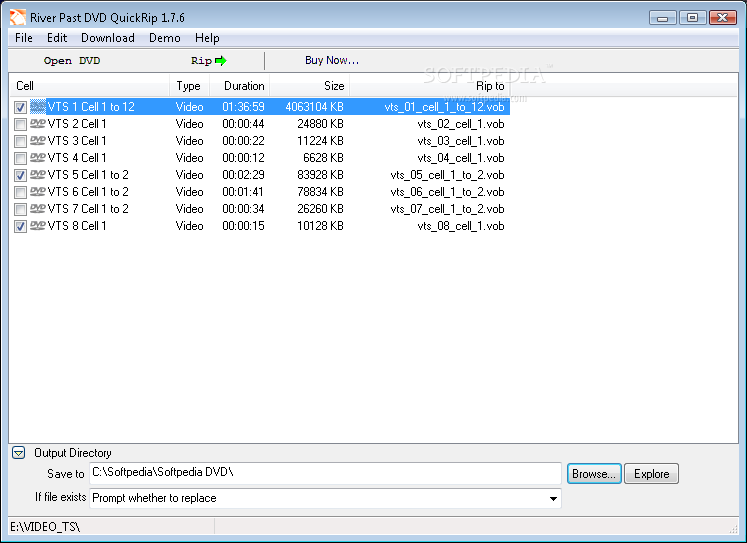Image resolution: width=747 pixels, height=543 pixels.
Task: Click the DVD icon beside VTS 8 Cell 1
Action: point(38,226)
